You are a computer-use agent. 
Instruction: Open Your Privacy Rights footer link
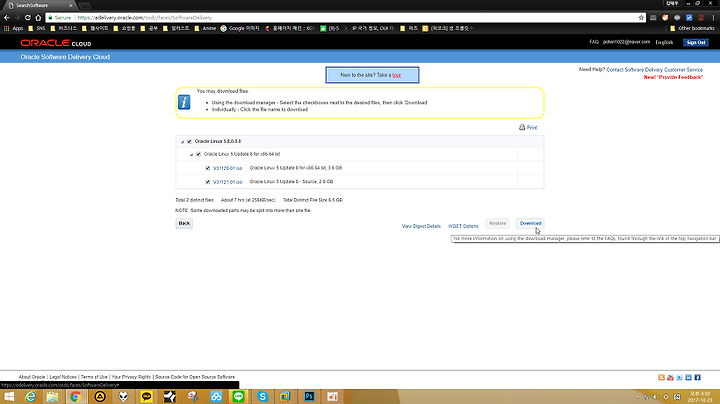[x=131, y=377]
